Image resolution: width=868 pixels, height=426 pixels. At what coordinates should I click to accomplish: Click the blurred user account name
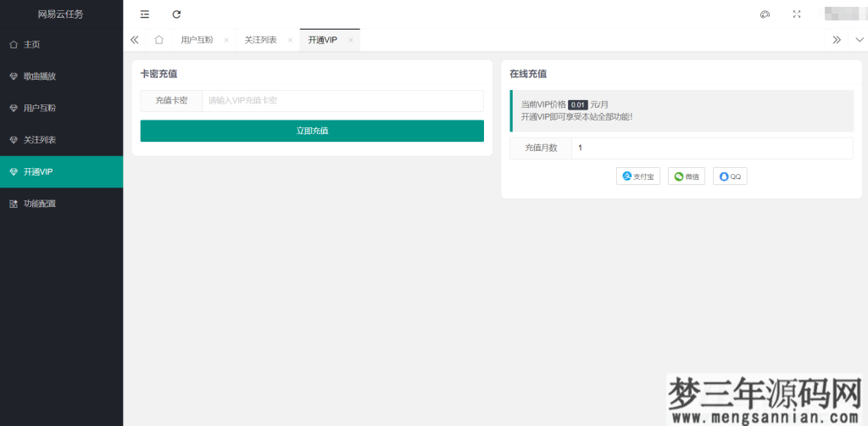pos(847,14)
